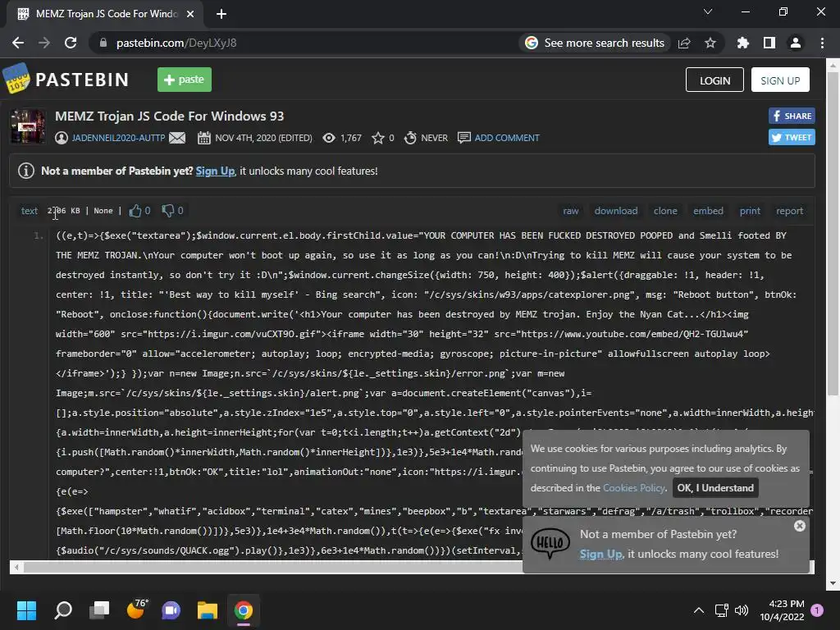Click the Pastebin logo icon
The width and height of the screenshot is (840, 630).
point(16,78)
